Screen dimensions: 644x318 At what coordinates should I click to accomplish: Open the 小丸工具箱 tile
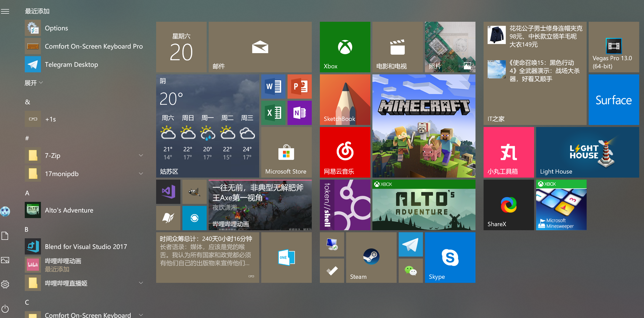pyautogui.click(x=509, y=152)
